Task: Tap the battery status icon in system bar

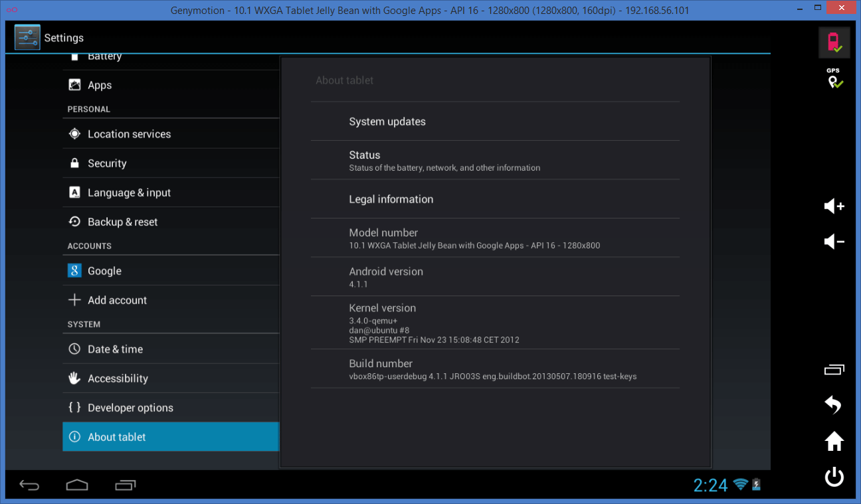Action: coord(756,485)
